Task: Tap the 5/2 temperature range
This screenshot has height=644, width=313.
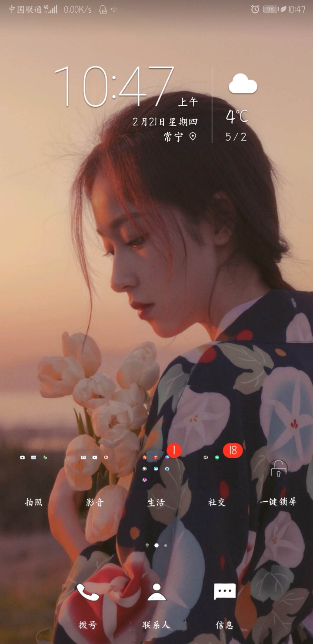Action: (x=236, y=137)
